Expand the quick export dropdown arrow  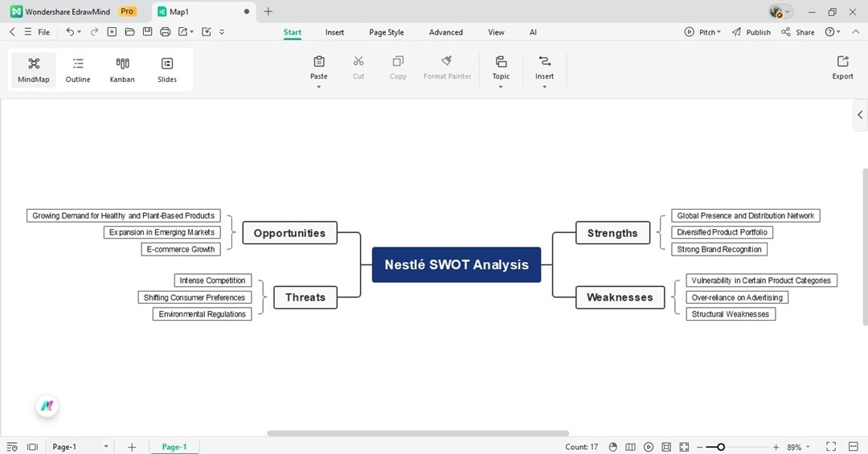pos(191,32)
